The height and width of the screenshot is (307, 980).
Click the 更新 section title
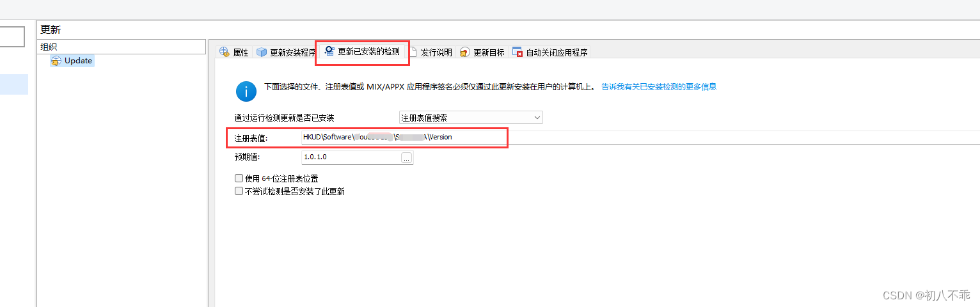click(51, 29)
